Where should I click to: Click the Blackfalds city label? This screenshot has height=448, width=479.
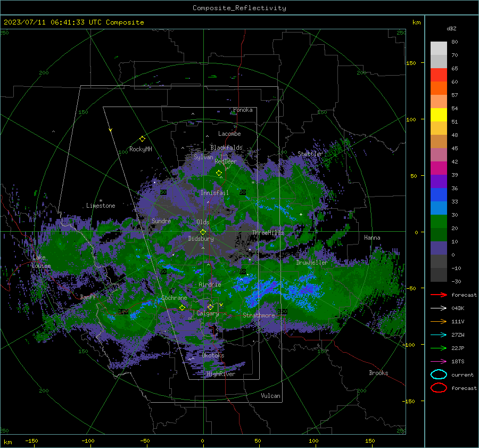[226, 148]
